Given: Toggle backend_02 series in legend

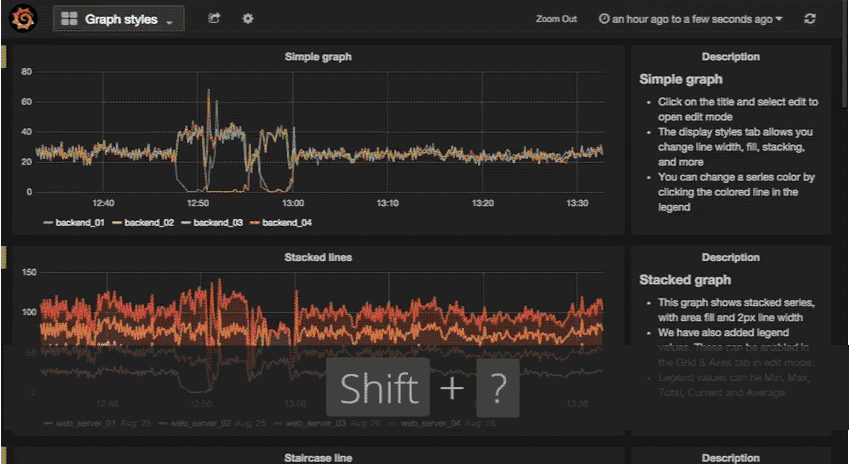Looking at the screenshot, I should 150,222.
